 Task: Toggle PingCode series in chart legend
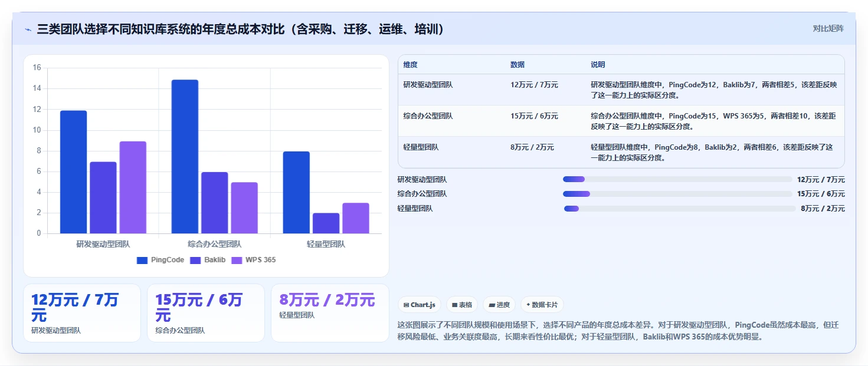(161, 260)
